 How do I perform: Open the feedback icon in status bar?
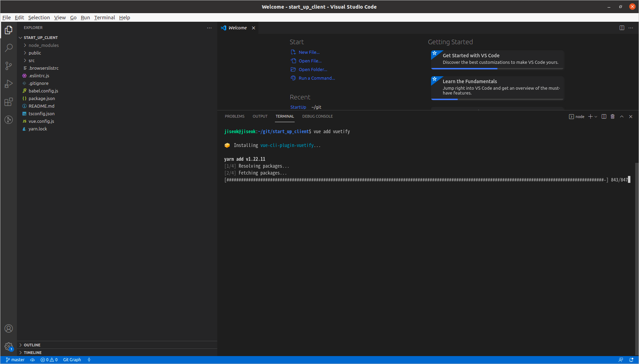[621, 360]
